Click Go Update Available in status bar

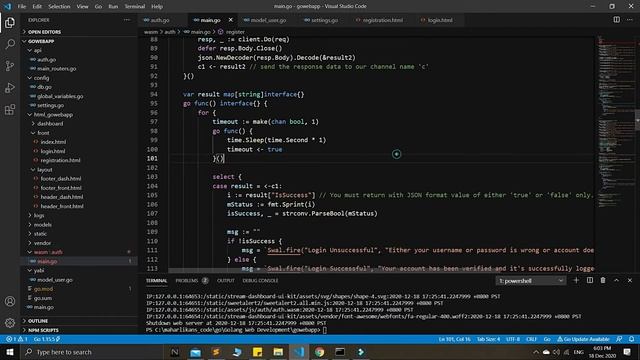583,339
